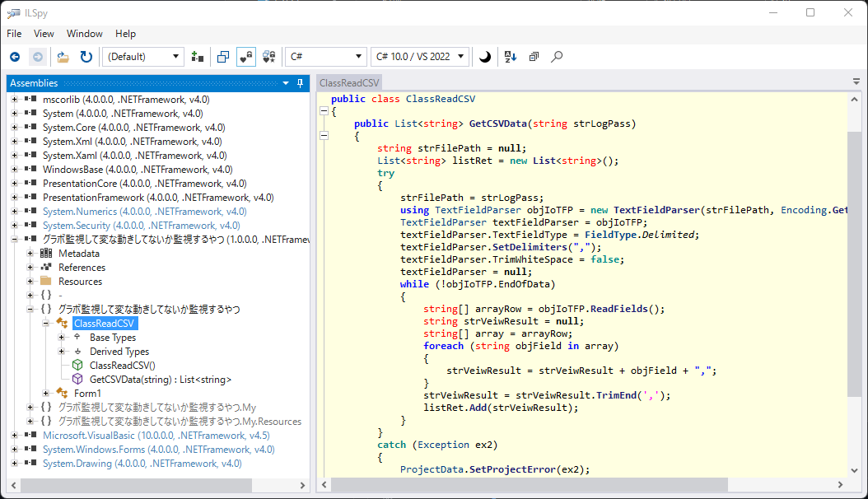Open search with the magnifier icon

[557, 57]
